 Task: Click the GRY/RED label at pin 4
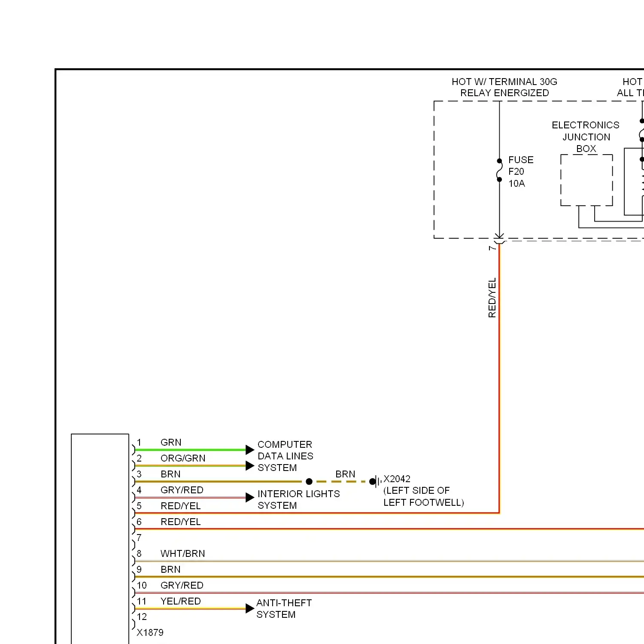coord(182,490)
